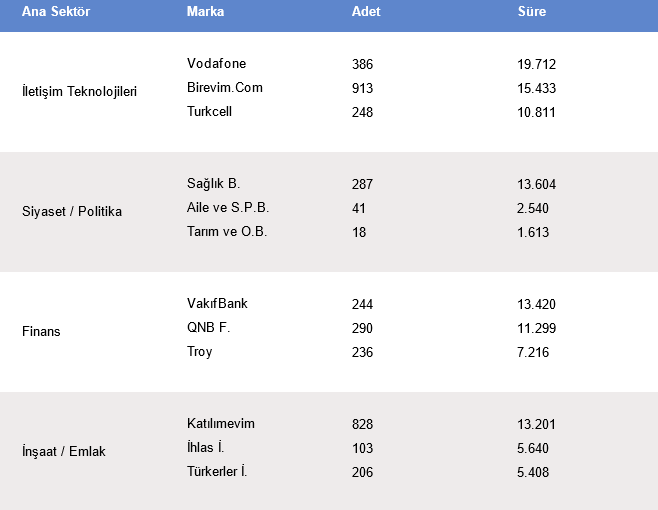This screenshot has width=658, height=510.
Task: Click the Sağlık B. brand entry
Action: [x=213, y=184]
